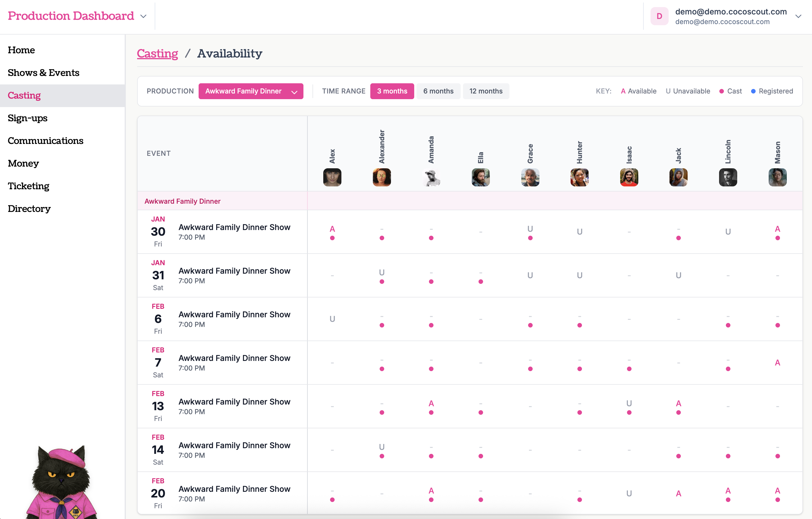Viewport: 812px width, 519px height.
Task: Select Grace's profile picture
Action: click(x=530, y=177)
